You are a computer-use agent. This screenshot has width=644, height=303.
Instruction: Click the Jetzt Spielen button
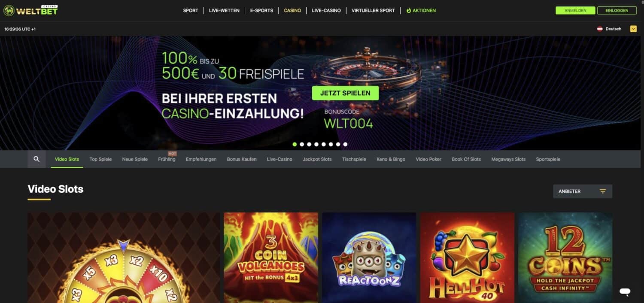coord(345,93)
